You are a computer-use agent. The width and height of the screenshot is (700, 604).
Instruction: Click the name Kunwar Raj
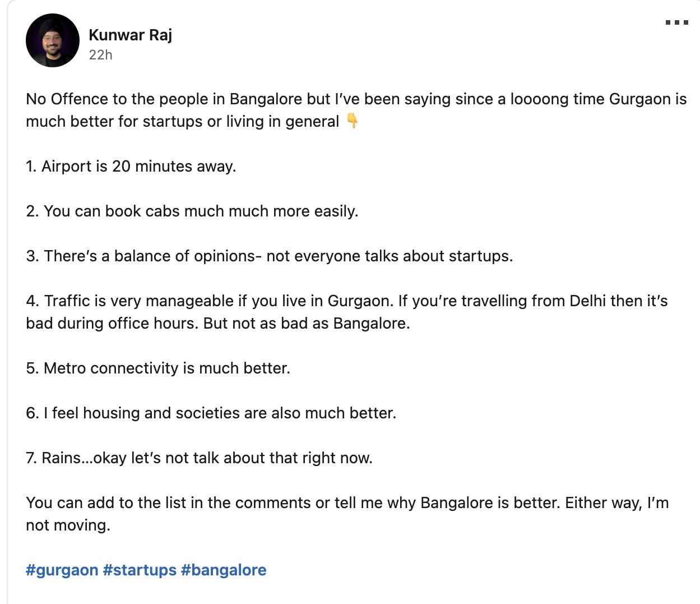pyautogui.click(x=130, y=35)
